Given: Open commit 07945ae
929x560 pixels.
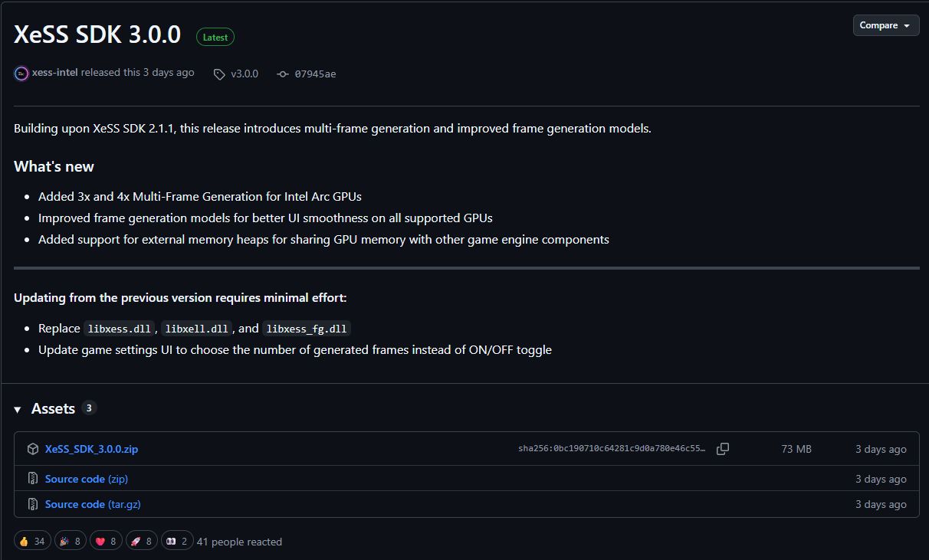Looking at the screenshot, I should tap(315, 74).
